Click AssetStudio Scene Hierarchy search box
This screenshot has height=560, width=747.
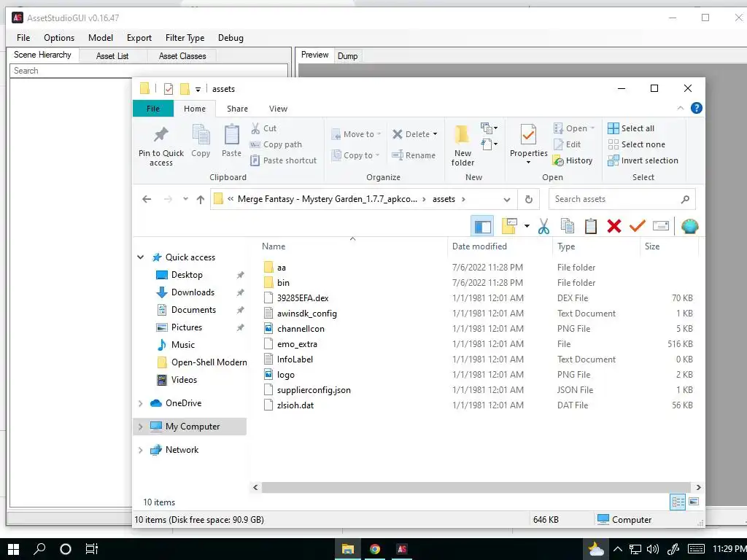[149, 71]
